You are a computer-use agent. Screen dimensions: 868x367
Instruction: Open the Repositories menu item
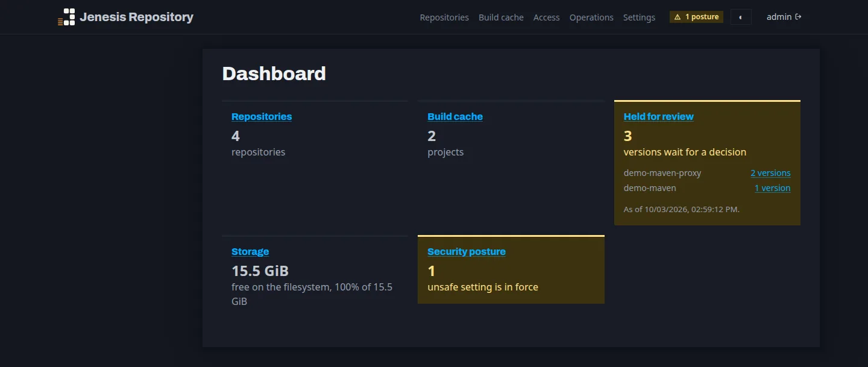click(x=444, y=17)
